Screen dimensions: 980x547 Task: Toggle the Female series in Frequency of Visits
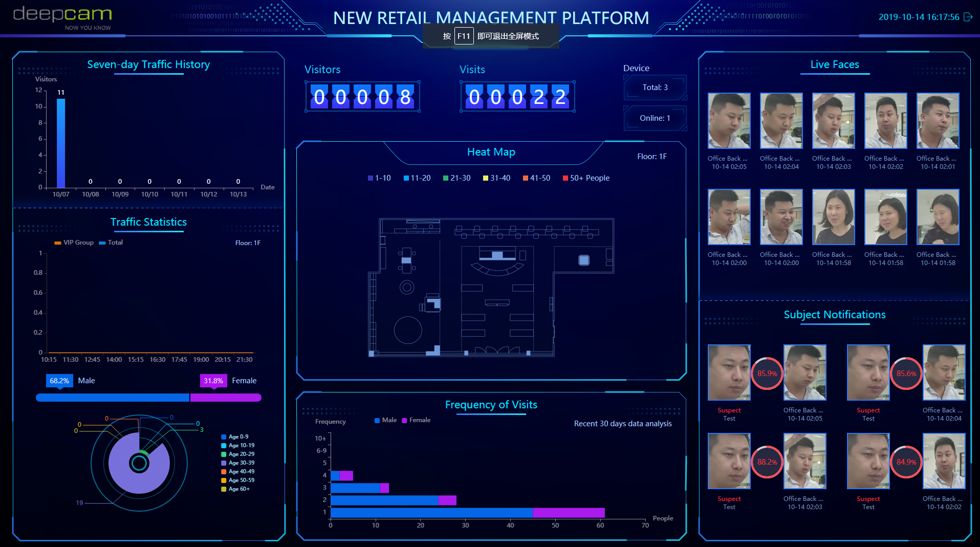(416, 420)
